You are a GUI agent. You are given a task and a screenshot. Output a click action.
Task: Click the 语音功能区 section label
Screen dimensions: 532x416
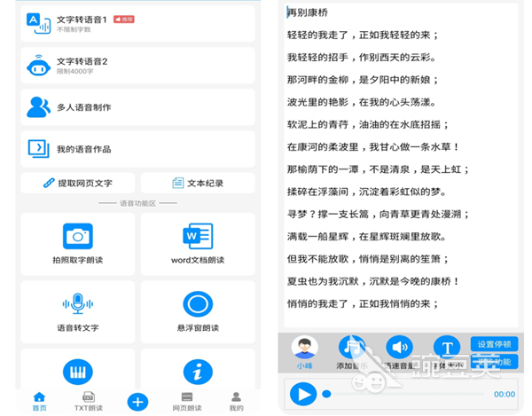(x=137, y=203)
